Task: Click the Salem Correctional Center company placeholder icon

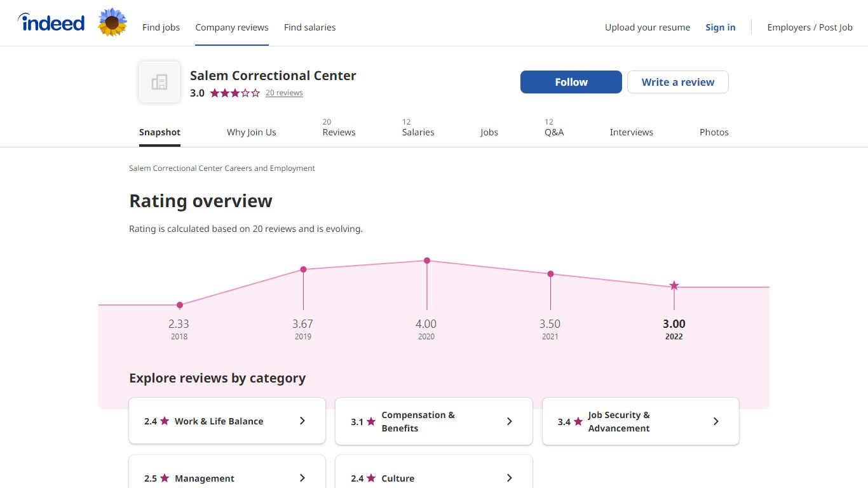Action: pyautogui.click(x=159, y=82)
